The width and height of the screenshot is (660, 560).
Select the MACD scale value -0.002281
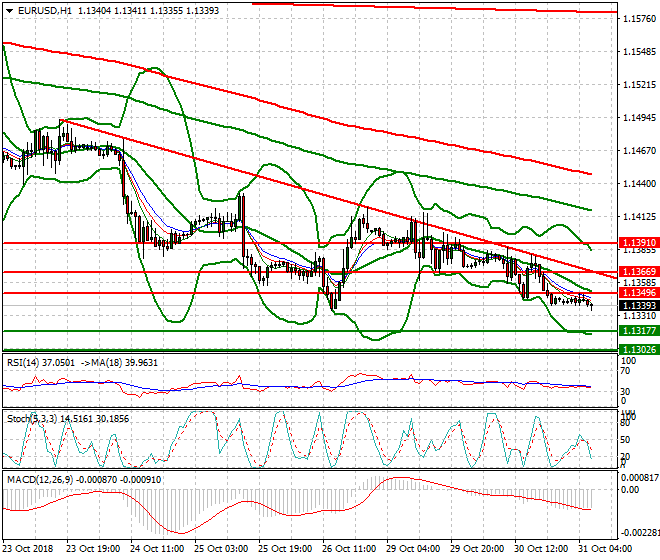pos(640,533)
